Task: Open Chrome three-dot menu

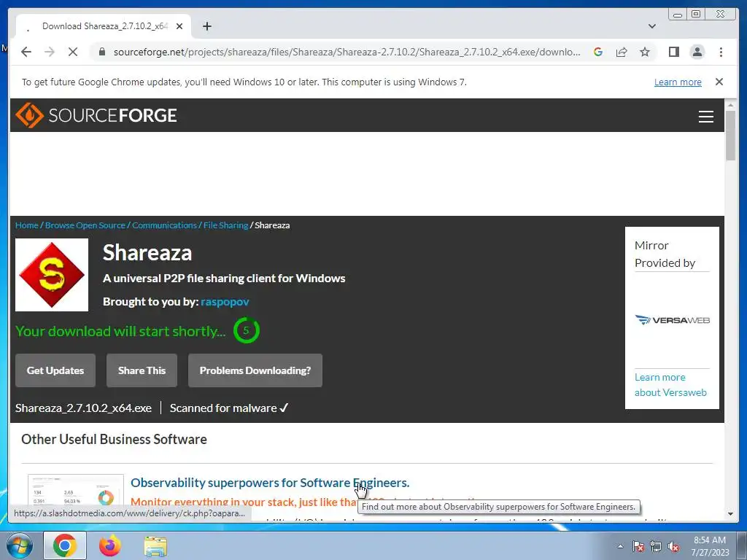Action: tap(721, 52)
